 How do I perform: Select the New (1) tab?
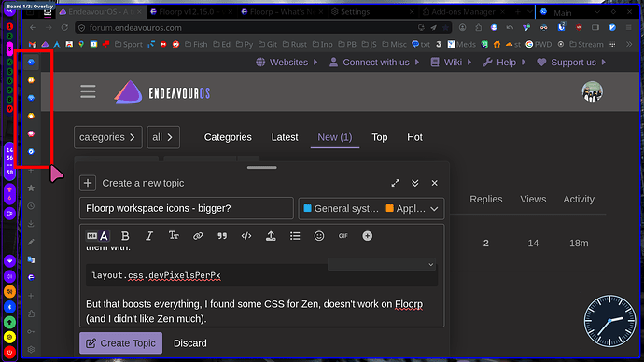coord(335,137)
